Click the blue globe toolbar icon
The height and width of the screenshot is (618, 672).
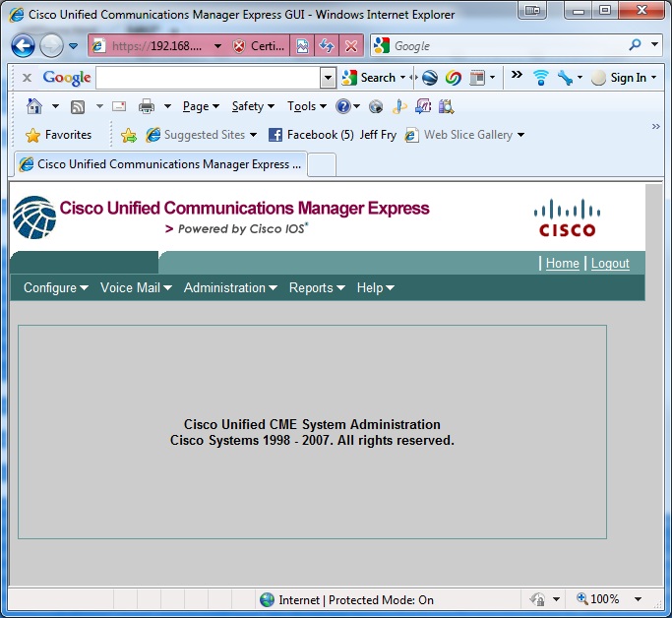click(429, 78)
